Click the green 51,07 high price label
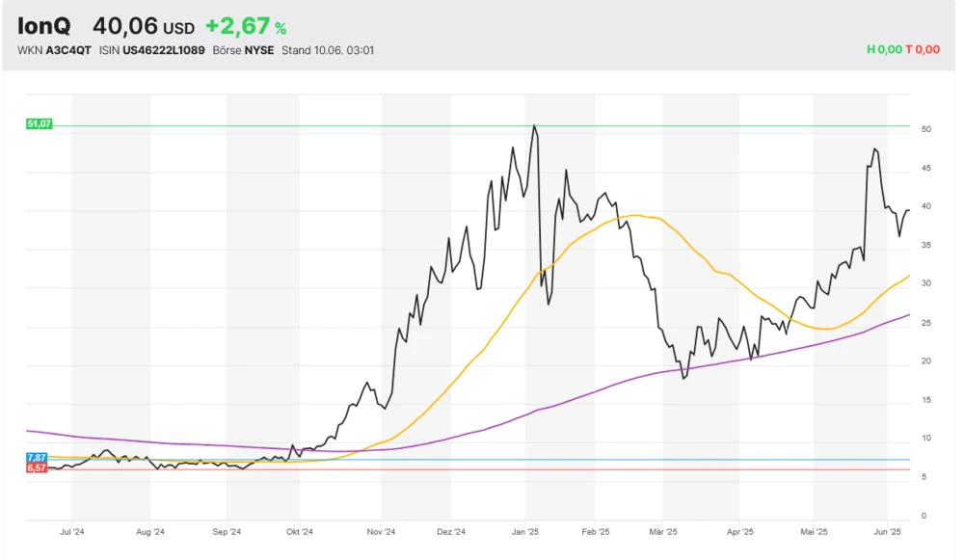The image size is (964, 560). [x=39, y=124]
